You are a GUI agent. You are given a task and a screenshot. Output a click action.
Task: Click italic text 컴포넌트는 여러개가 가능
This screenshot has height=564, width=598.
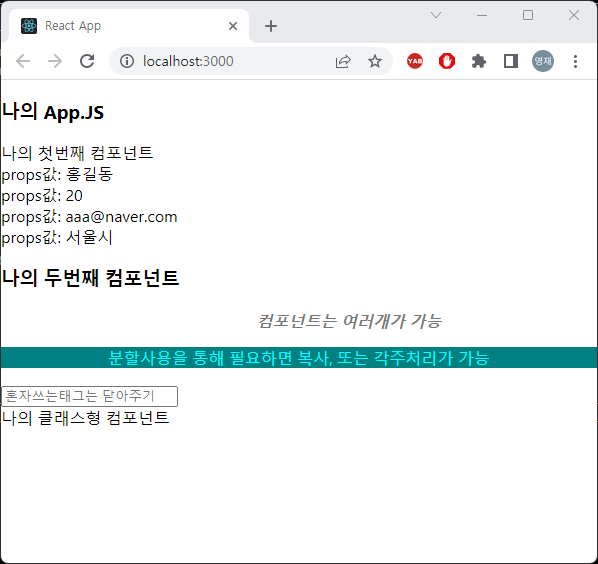[350, 321]
